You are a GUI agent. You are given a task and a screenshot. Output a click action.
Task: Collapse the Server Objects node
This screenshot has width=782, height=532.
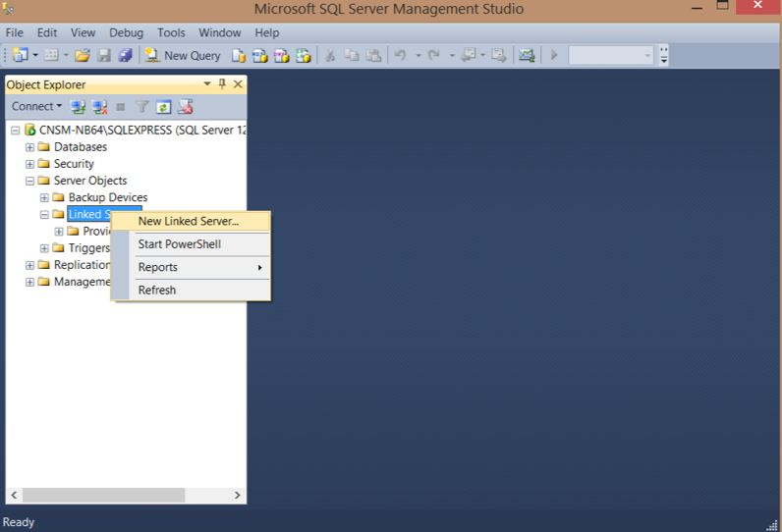[29, 181]
